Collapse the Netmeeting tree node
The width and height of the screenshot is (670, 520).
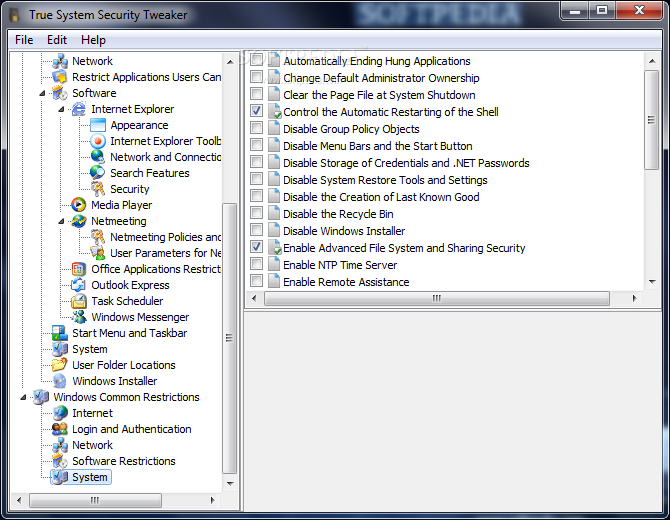61,221
